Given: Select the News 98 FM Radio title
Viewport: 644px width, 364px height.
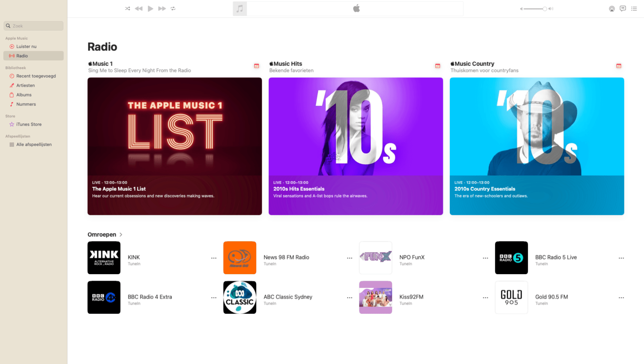Looking at the screenshot, I should coord(286,257).
